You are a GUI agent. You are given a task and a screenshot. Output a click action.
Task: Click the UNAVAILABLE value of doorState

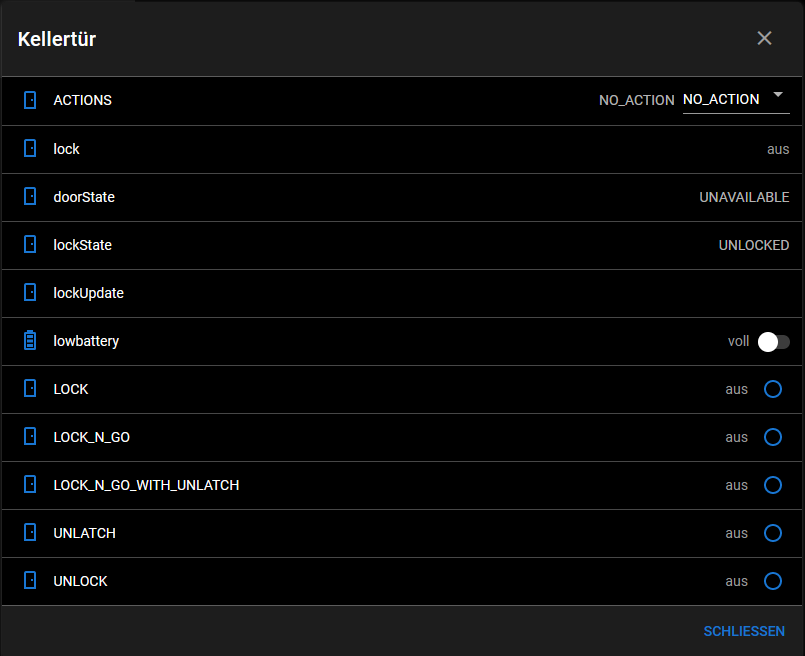pos(744,197)
